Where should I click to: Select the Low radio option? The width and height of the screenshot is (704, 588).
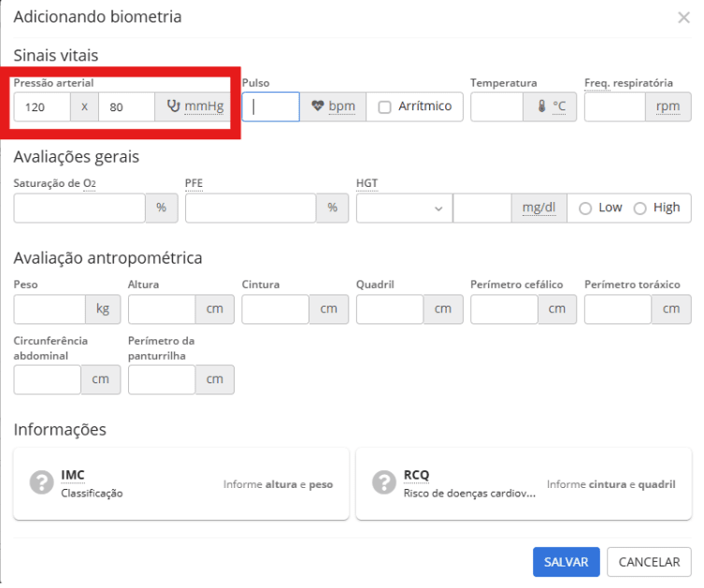[585, 208]
